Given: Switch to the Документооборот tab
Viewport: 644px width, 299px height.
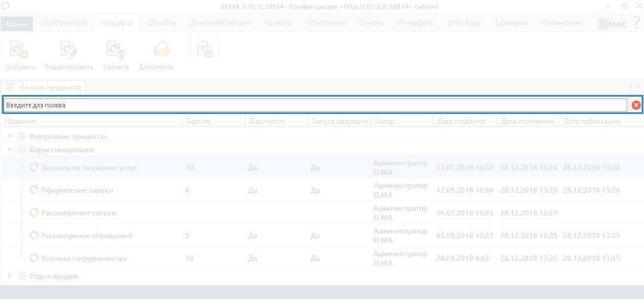Looking at the screenshot, I should point(220,23).
